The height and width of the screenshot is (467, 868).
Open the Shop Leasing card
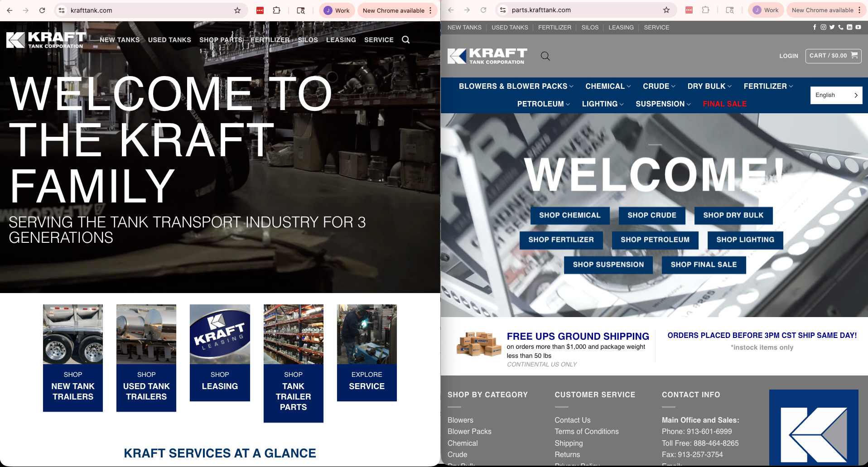(220, 353)
